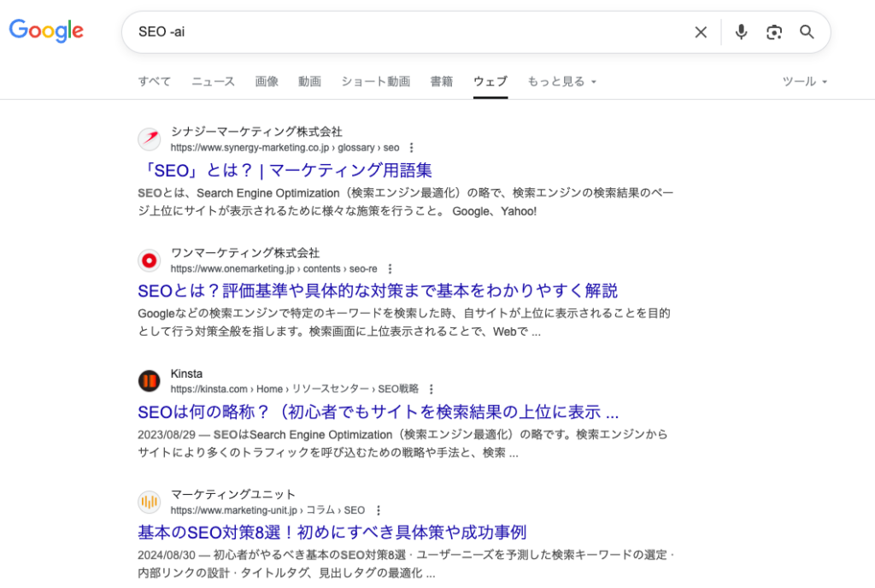Open Google Lens image search icon
Image resolution: width=875 pixels, height=588 pixels.
pyautogui.click(x=774, y=32)
